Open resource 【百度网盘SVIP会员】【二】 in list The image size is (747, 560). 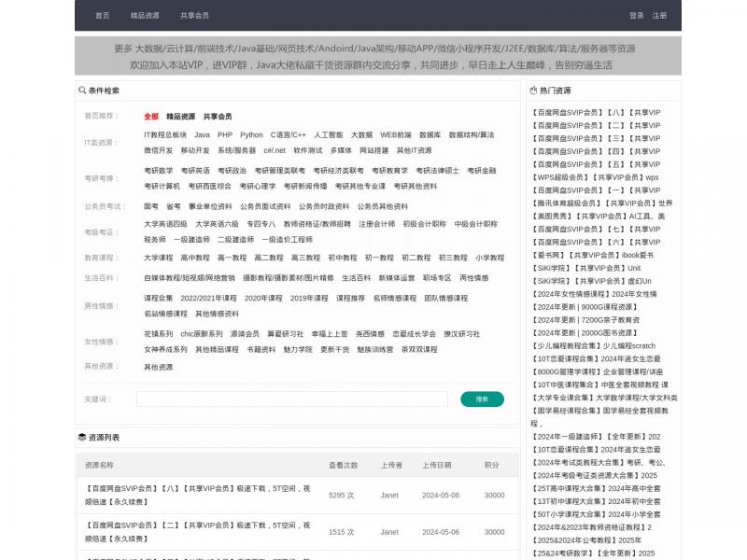pyautogui.click(x=197, y=532)
